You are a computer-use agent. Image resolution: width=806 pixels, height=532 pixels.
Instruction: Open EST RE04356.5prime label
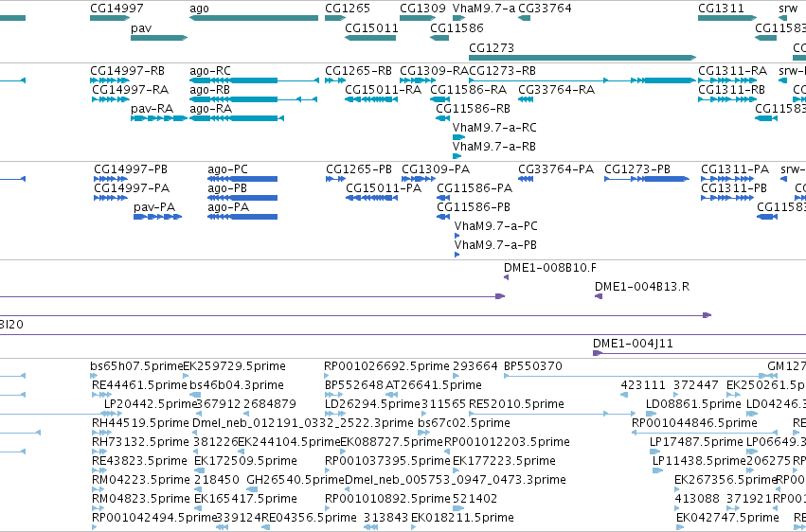pyautogui.click(x=309, y=518)
